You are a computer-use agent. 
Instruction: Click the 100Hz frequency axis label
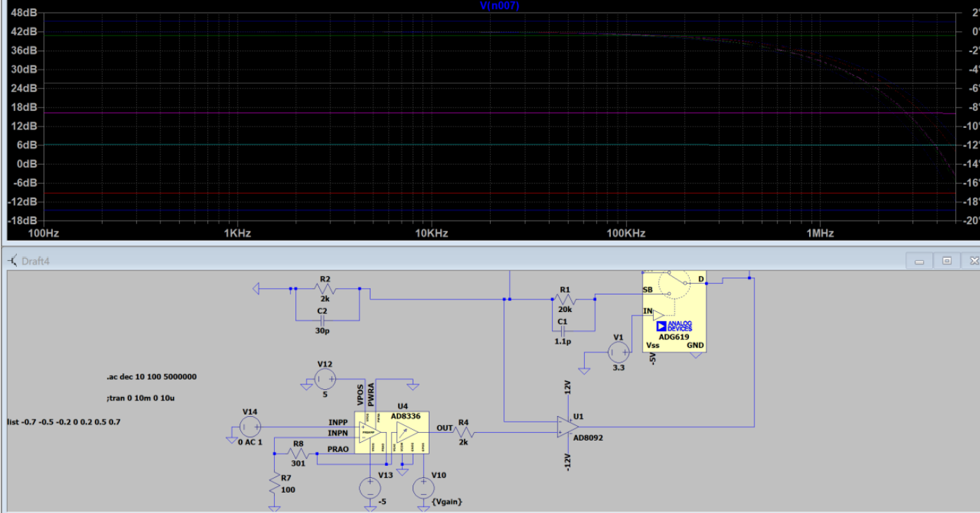(x=42, y=233)
